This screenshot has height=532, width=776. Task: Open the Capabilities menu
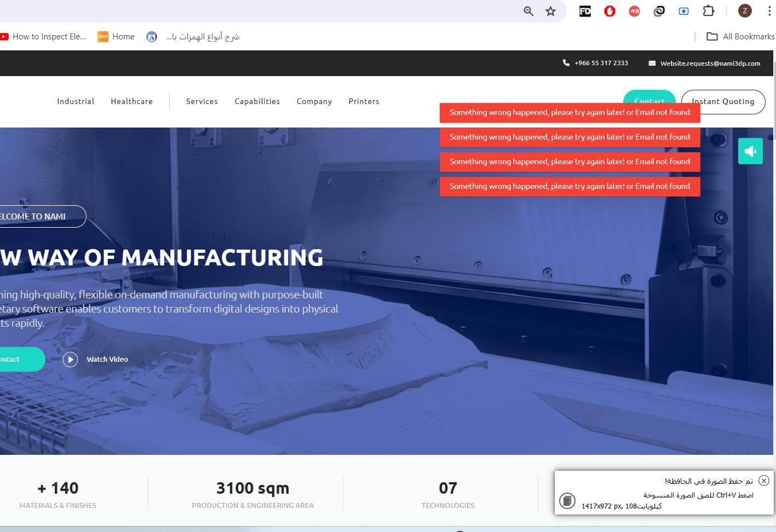(x=257, y=101)
